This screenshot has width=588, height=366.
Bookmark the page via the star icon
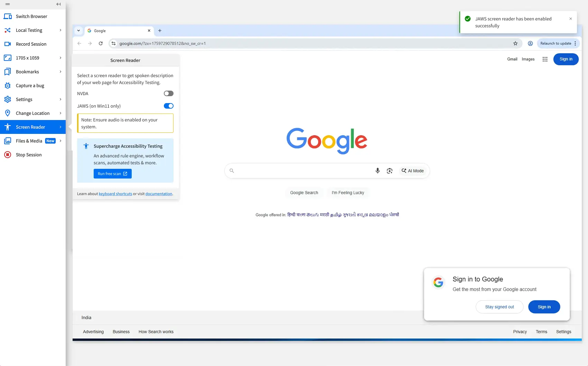click(515, 43)
